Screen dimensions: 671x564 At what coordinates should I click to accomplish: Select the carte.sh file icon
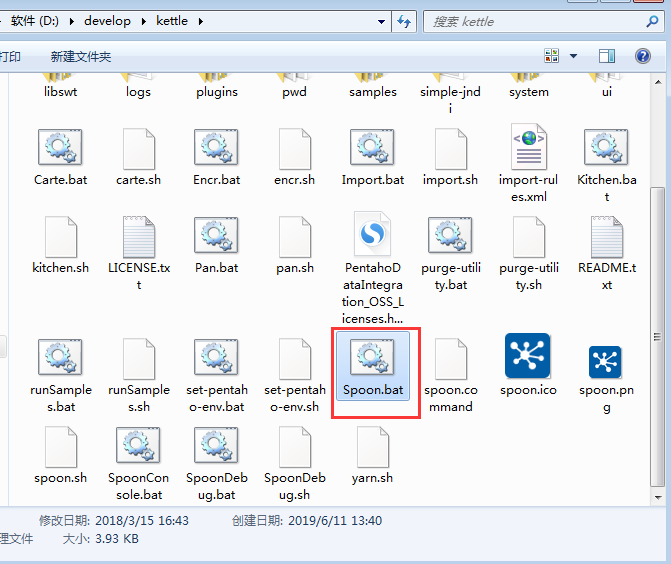click(139, 148)
